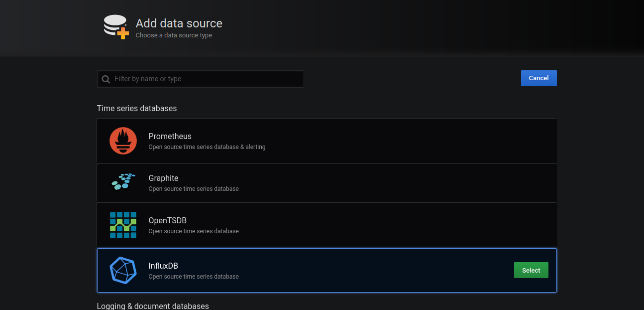Choose the OpenTSDB data source title
Screen dimensions: 644x310
tap(167, 220)
